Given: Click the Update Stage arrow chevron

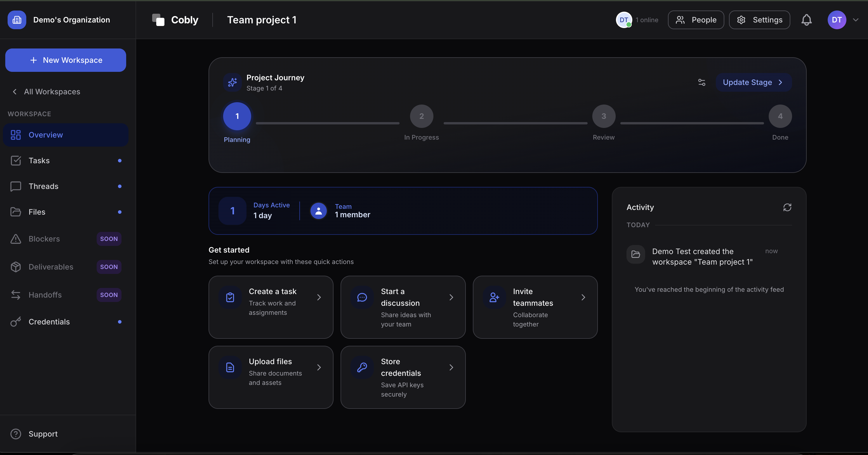Looking at the screenshot, I should (x=780, y=82).
